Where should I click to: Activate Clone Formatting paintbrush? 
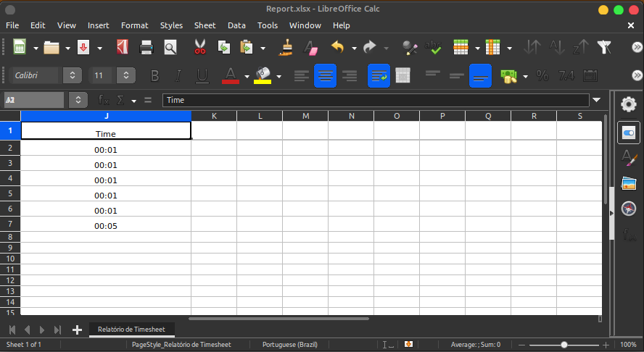pyautogui.click(x=286, y=48)
